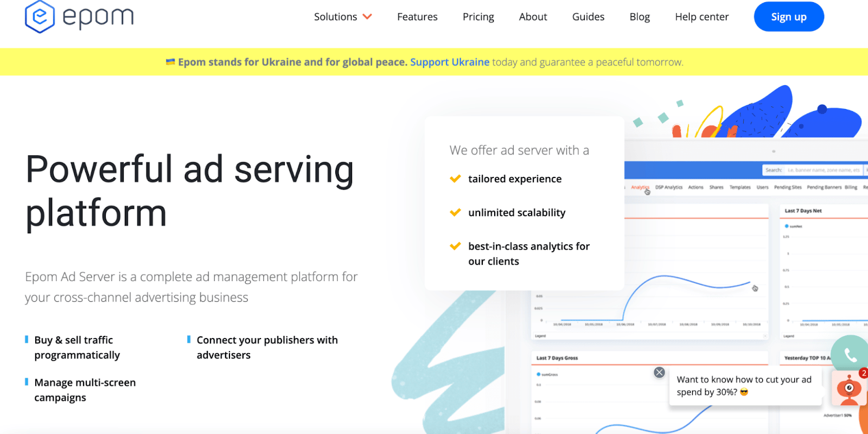
Task: Go to the Features page
Action: (417, 17)
